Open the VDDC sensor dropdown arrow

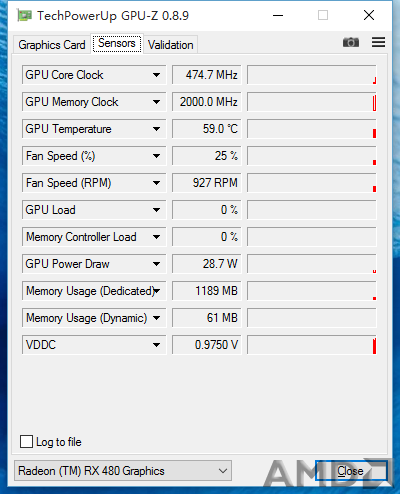click(x=156, y=345)
